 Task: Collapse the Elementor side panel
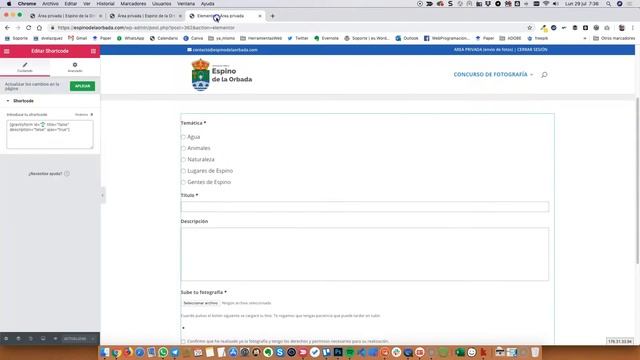coord(102,195)
